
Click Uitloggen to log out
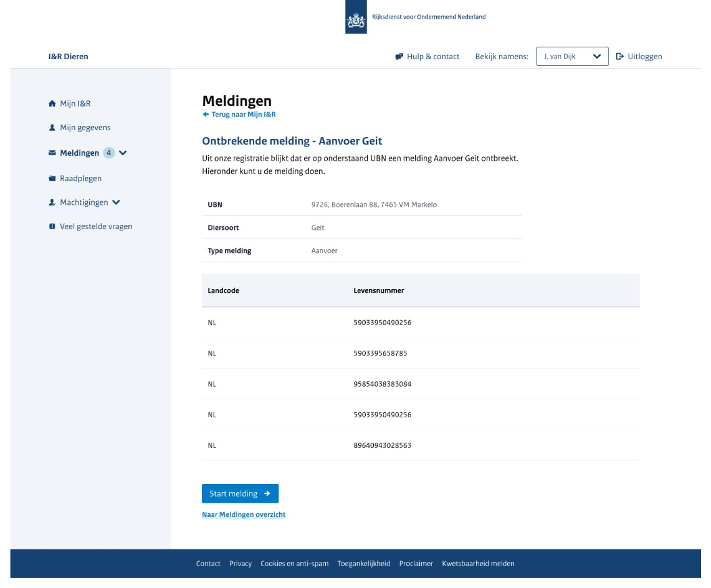coord(645,56)
